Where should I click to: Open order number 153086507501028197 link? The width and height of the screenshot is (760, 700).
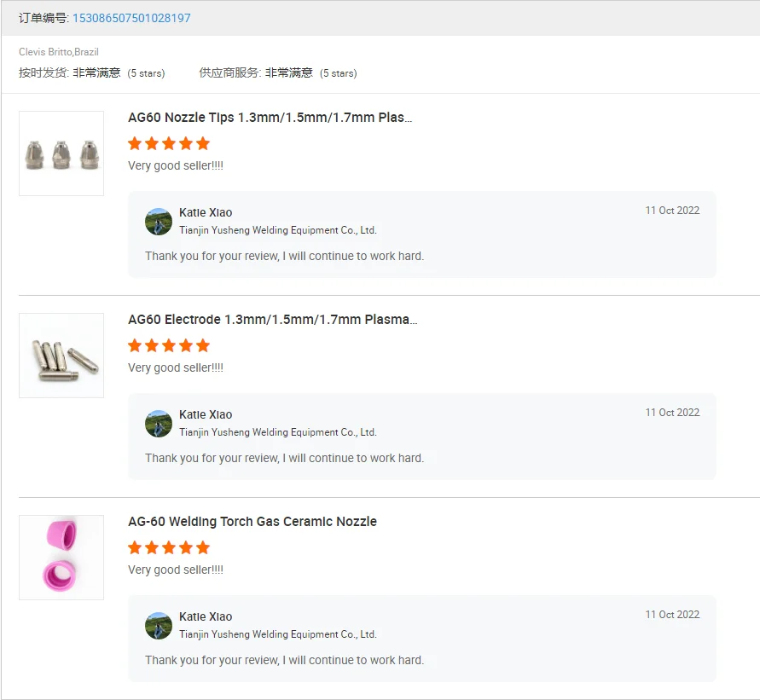(x=131, y=18)
